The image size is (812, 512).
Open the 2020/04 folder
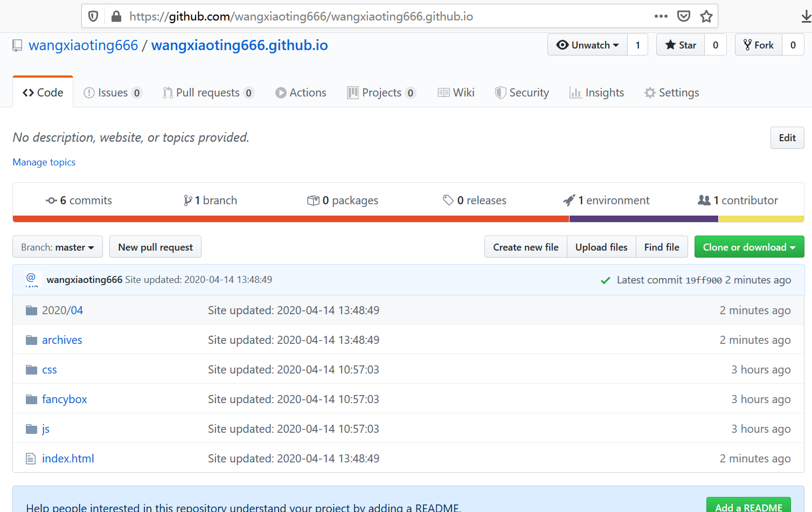63,310
